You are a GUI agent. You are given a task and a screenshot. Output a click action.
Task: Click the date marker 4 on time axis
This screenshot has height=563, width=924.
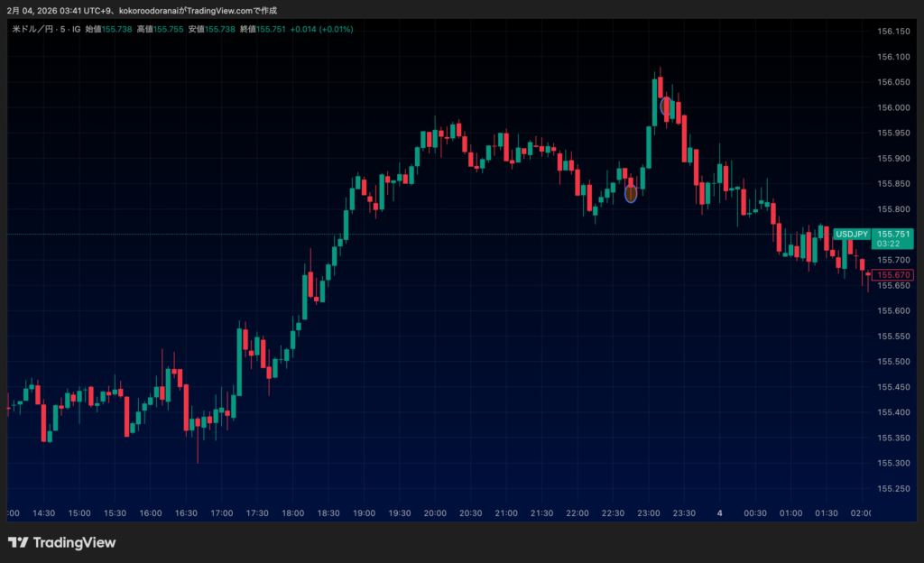tap(719, 512)
